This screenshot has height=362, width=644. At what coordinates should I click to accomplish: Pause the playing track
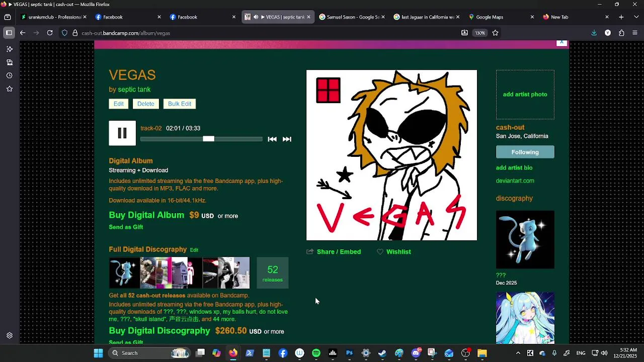[x=122, y=133]
